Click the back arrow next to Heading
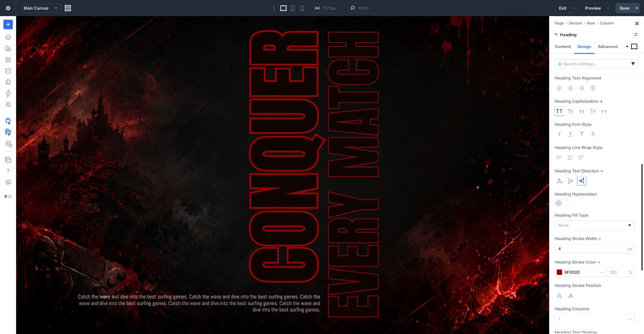The width and height of the screenshot is (644, 334). 556,35
